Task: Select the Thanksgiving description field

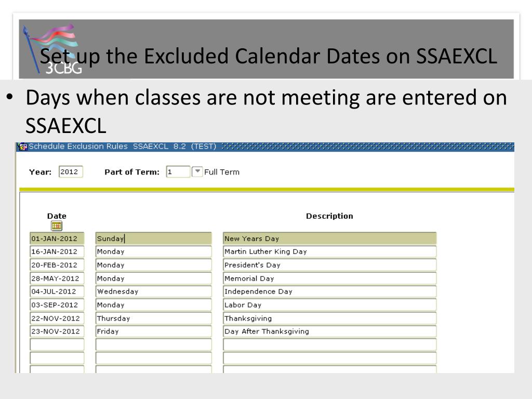Action: click(x=330, y=318)
